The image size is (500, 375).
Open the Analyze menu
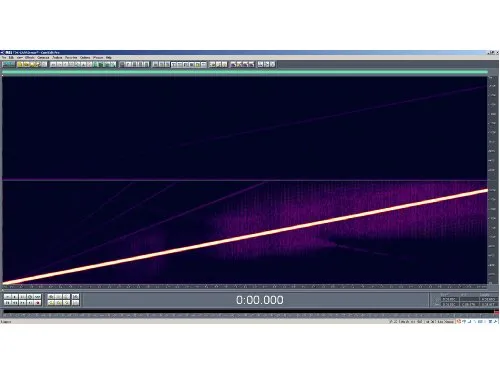pos(57,58)
